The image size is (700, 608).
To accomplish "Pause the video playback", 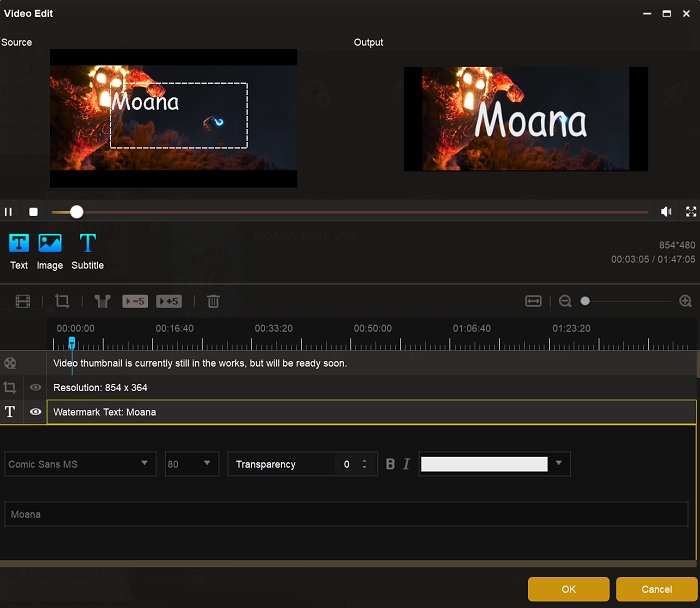I will pyautogui.click(x=8, y=212).
